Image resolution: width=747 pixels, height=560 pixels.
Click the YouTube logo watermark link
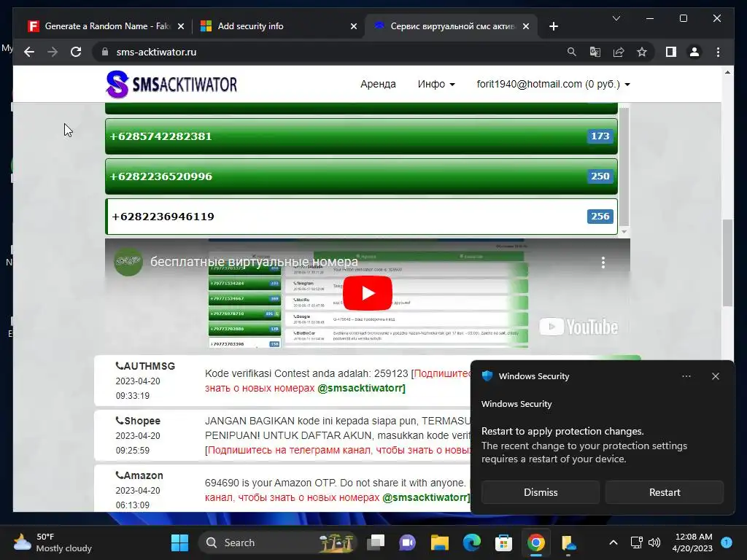point(578,327)
